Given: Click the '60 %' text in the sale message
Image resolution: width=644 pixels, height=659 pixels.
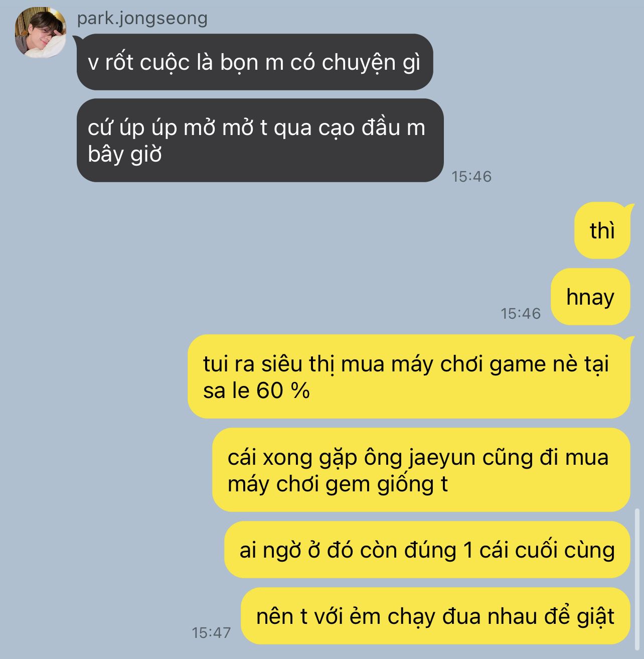Looking at the screenshot, I should [283, 391].
